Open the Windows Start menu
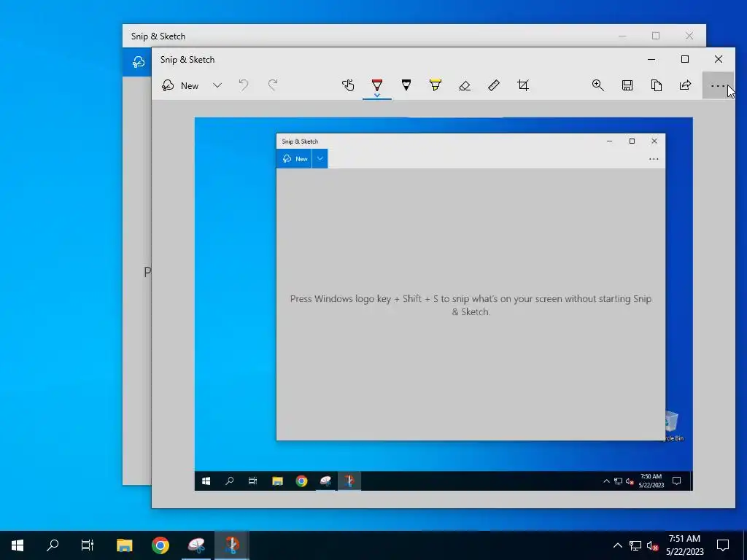Image resolution: width=747 pixels, height=560 pixels. 18,545
